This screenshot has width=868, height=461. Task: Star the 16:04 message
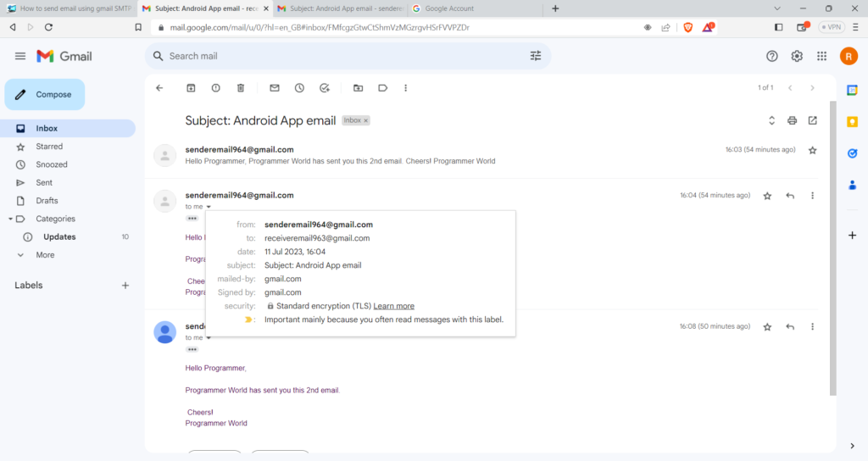coord(767,196)
